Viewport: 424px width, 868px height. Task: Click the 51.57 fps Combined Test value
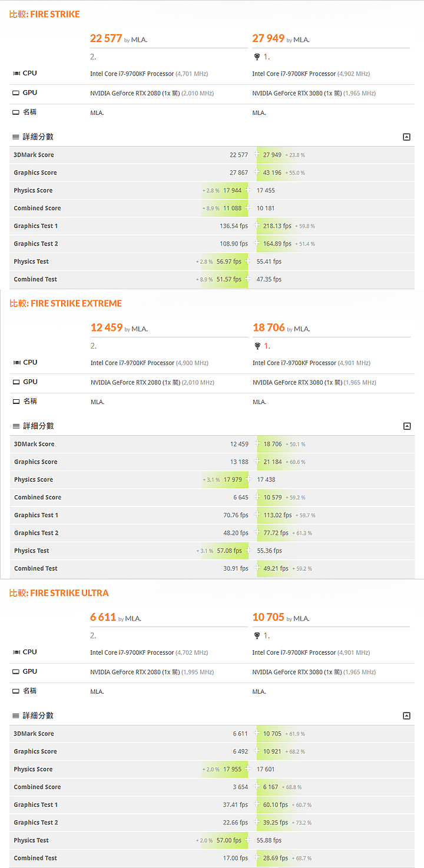229,279
